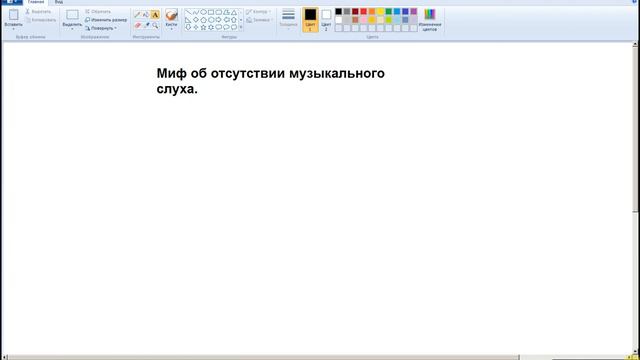
Task: Open the Size (Толщина) line thickness dropdown
Action: [x=288, y=19]
